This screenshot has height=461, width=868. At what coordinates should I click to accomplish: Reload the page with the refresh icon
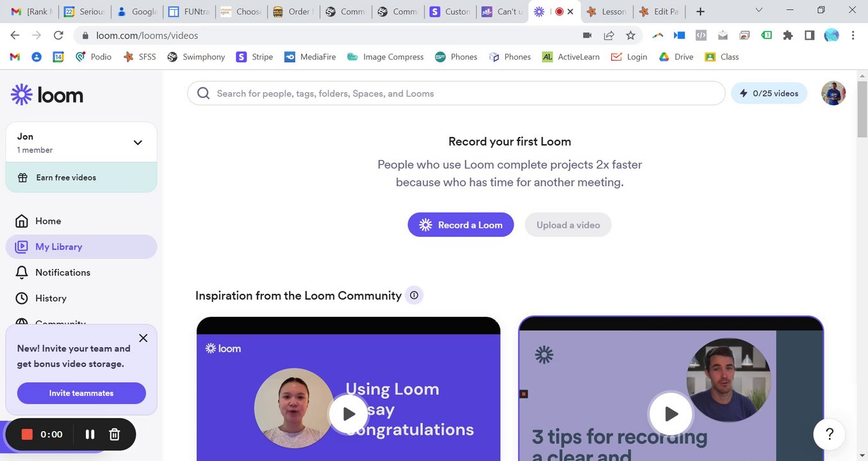pos(58,36)
